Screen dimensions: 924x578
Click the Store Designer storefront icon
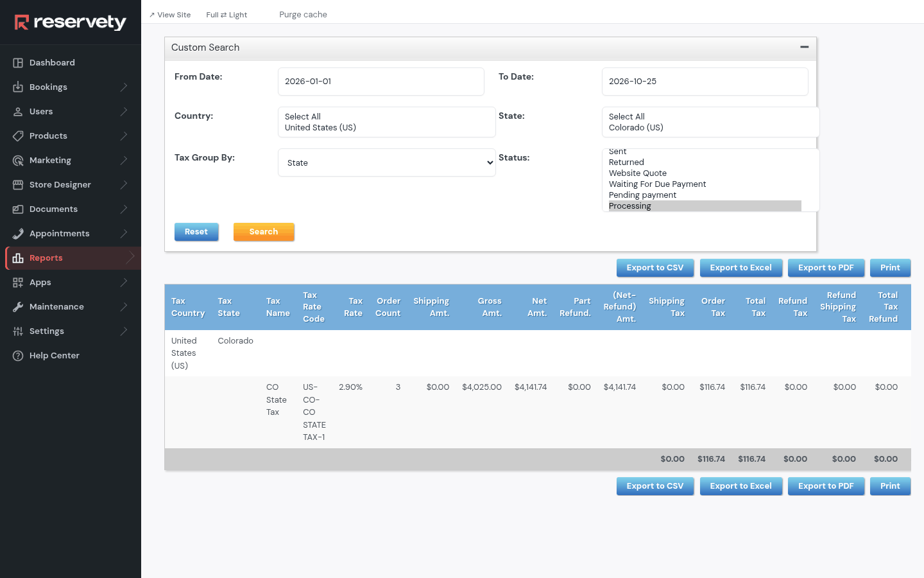click(x=18, y=185)
